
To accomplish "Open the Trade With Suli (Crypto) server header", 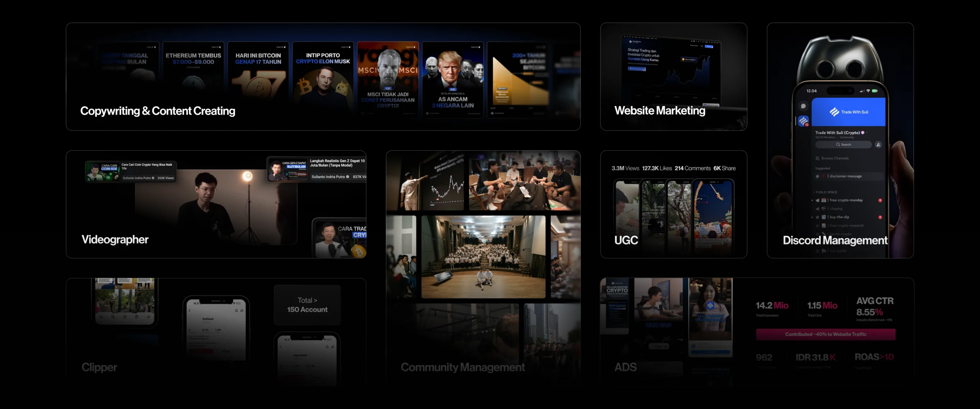I will [x=838, y=133].
